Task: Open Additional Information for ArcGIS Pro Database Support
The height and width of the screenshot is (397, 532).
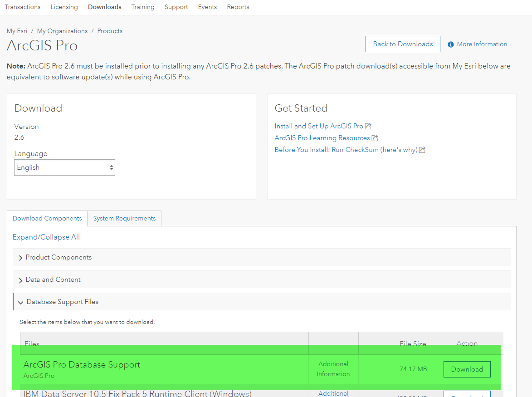Action: pos(333,369)
